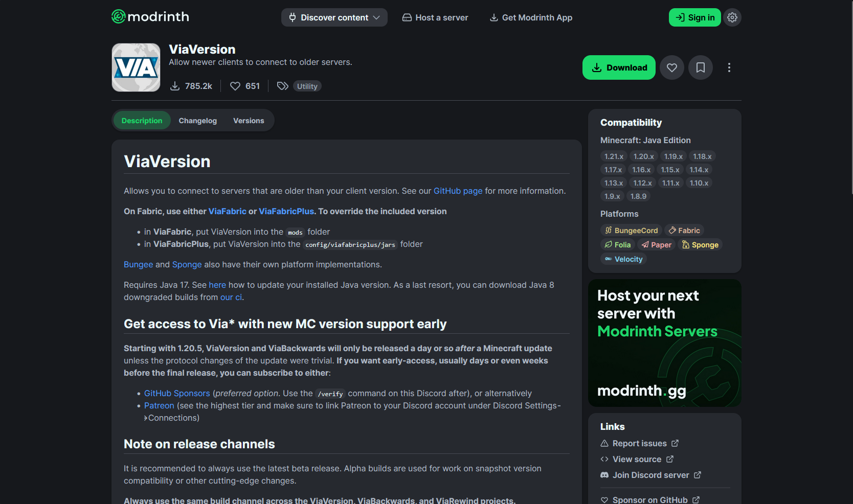The height and width of the screenshot is (504, 853).
Task: Select the 1.15.x version tag
Action: (x=670, y=170)
